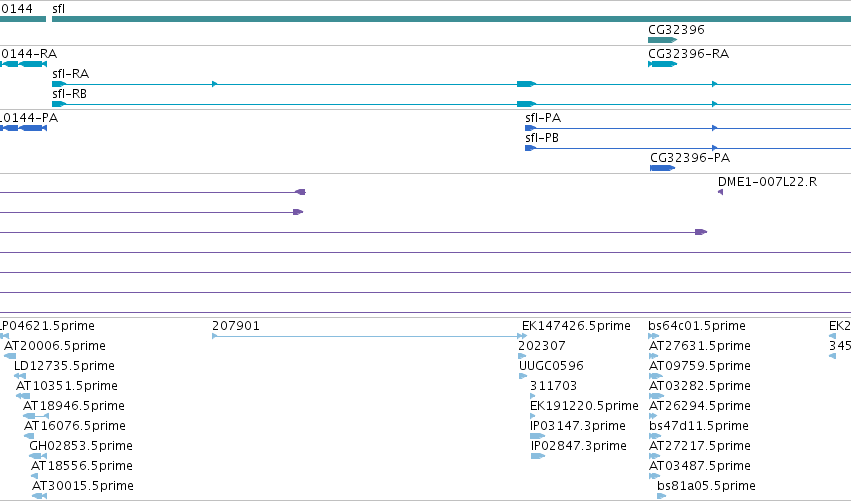Select the AT27631.5prime label
This screenshot has height=501, width=851.
[700, 346]
